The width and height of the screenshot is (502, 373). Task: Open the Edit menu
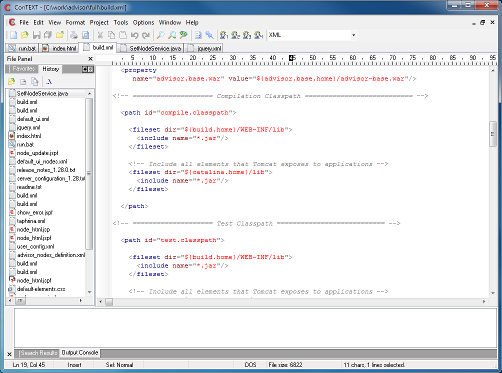(39, 22)
